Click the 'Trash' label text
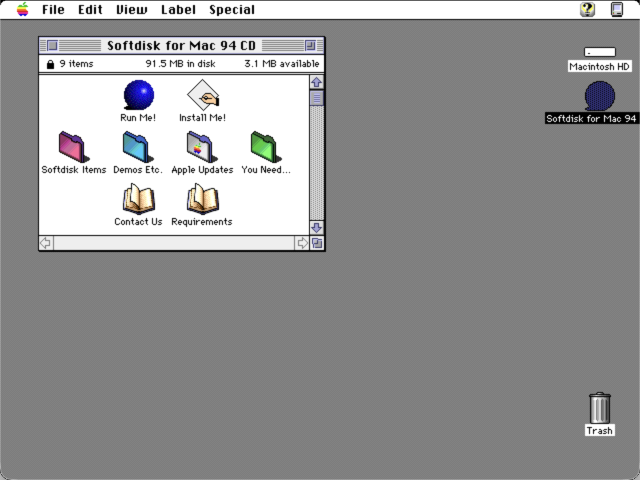 pos(600,431)
